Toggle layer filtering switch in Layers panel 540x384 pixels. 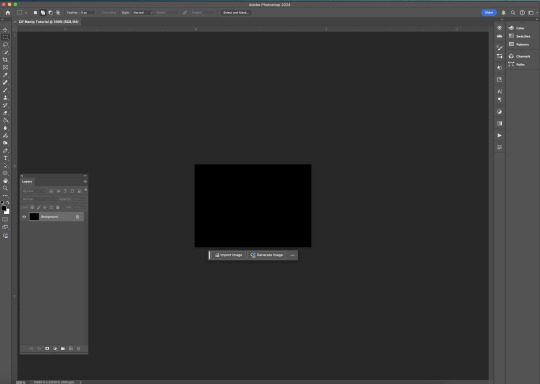pyautogui.click(x=85, y=189)
